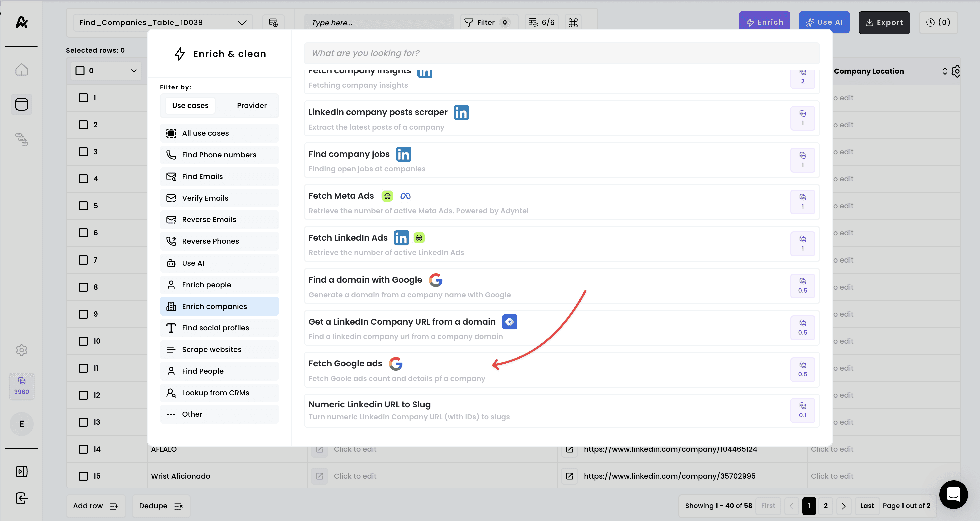Expand the Find_Companies_Table_1D039 table dropdown
Image resolution: width=980 pixels, height=521 pixels.
tap(242, 22)
